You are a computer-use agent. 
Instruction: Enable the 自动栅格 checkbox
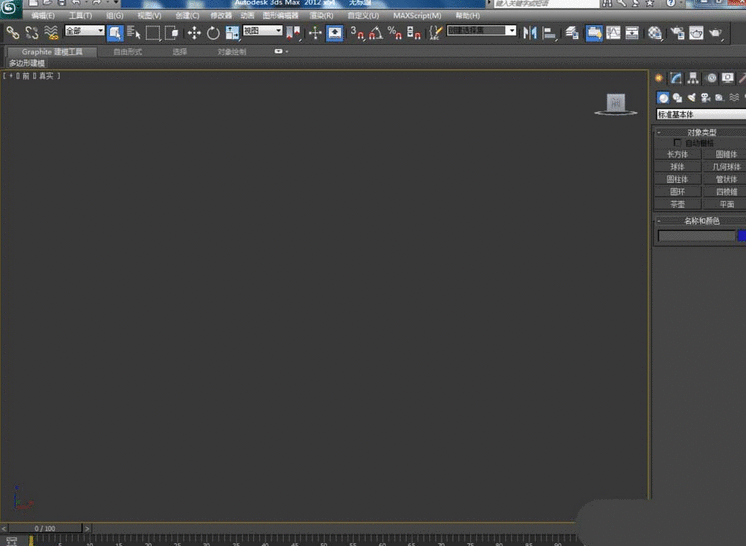pos(679,143)
